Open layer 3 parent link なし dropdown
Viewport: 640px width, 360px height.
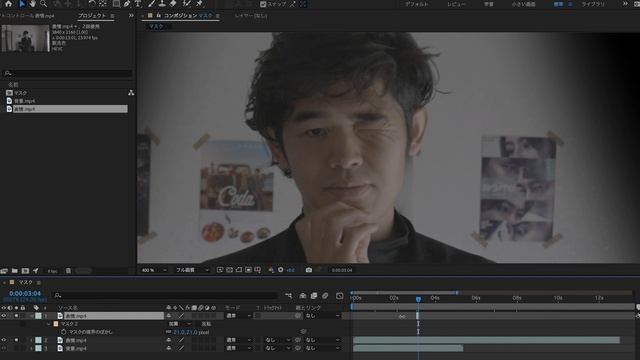(x=322, y=348)
